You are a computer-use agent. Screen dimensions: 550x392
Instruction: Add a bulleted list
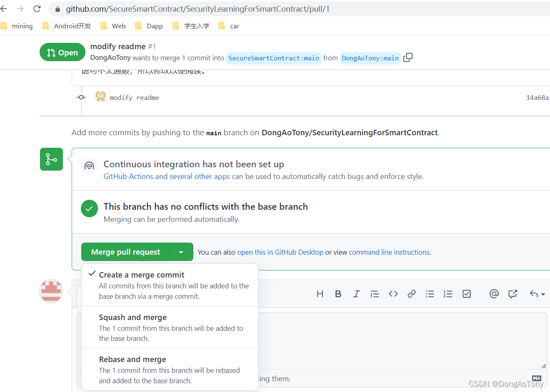(x=430, y=294)
